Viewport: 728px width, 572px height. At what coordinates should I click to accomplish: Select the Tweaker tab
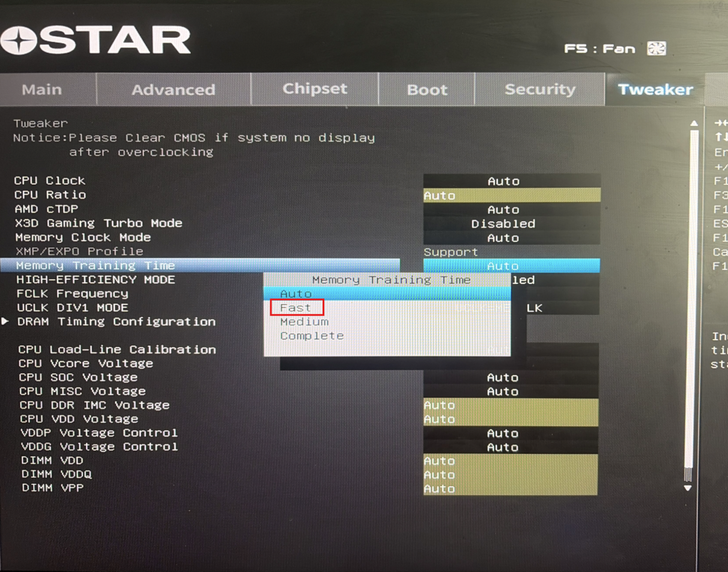655,89
